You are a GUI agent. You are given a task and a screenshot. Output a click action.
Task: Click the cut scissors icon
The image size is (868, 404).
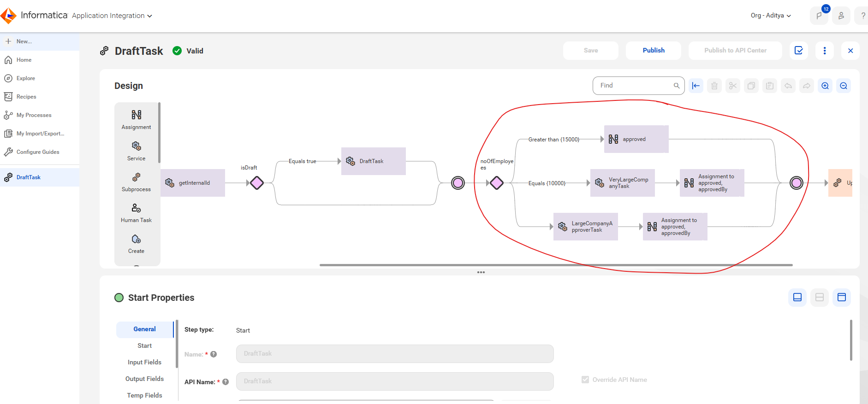[x=733, y=86]
